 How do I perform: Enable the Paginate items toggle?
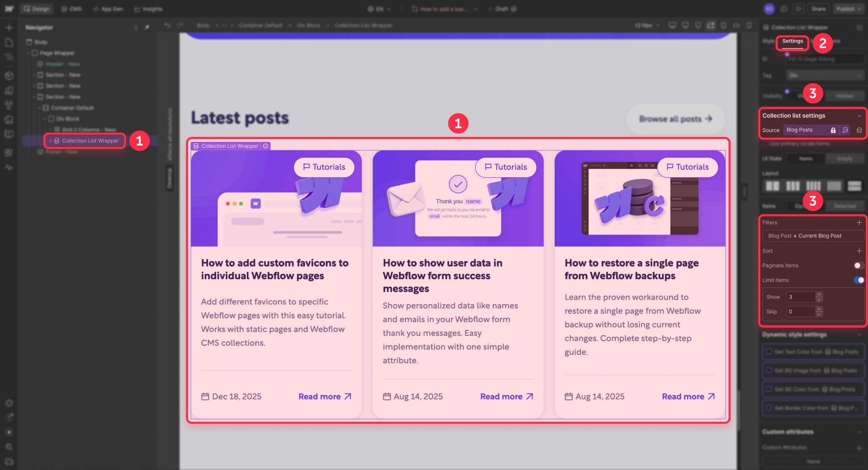point(859,265)
